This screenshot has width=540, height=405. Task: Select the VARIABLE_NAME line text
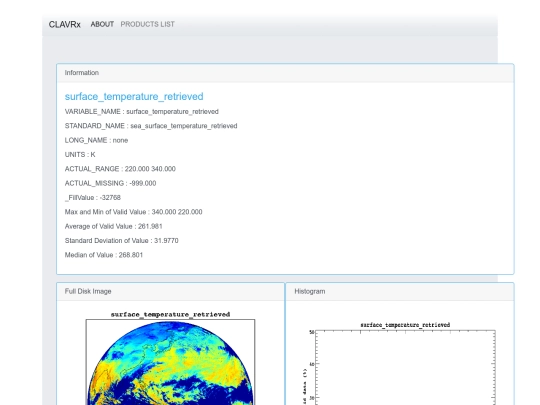[142, 112]
